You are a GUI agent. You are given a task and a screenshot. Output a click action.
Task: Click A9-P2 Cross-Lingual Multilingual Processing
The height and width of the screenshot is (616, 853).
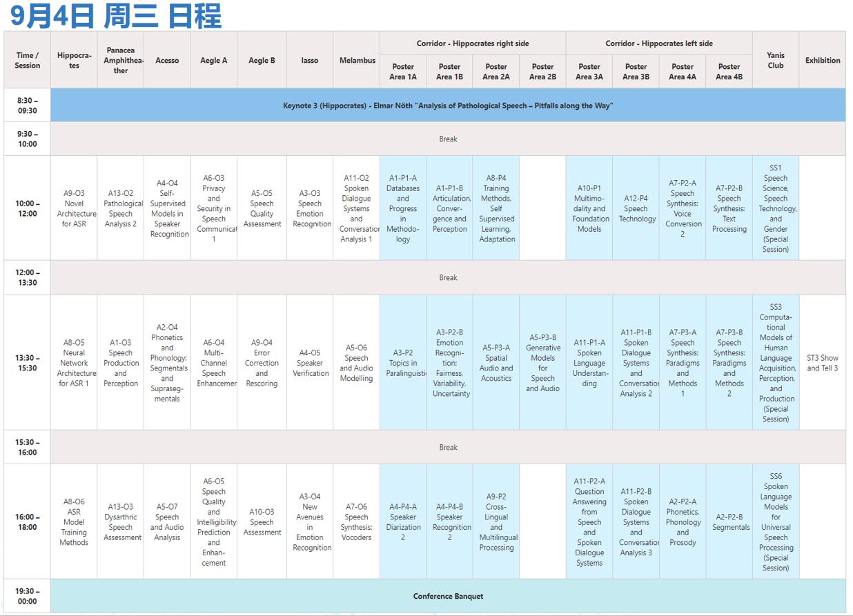click(x=496, y=522)
